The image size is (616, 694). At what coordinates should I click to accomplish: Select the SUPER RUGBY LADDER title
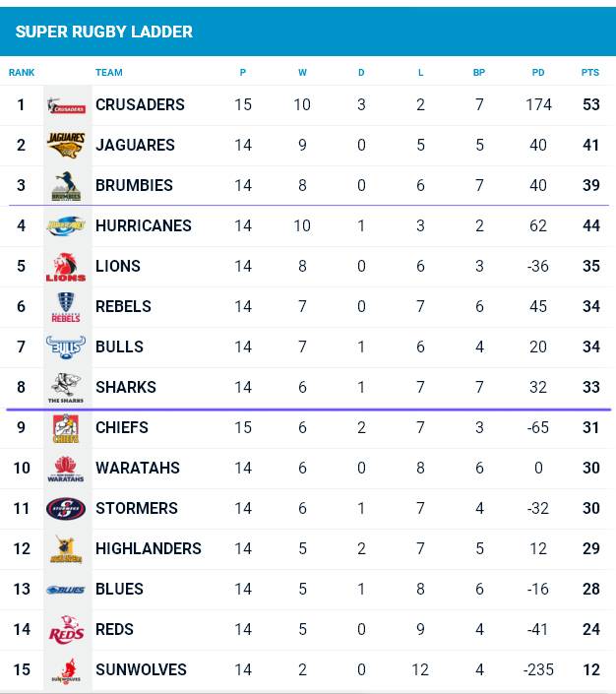[x=104, y=32]
